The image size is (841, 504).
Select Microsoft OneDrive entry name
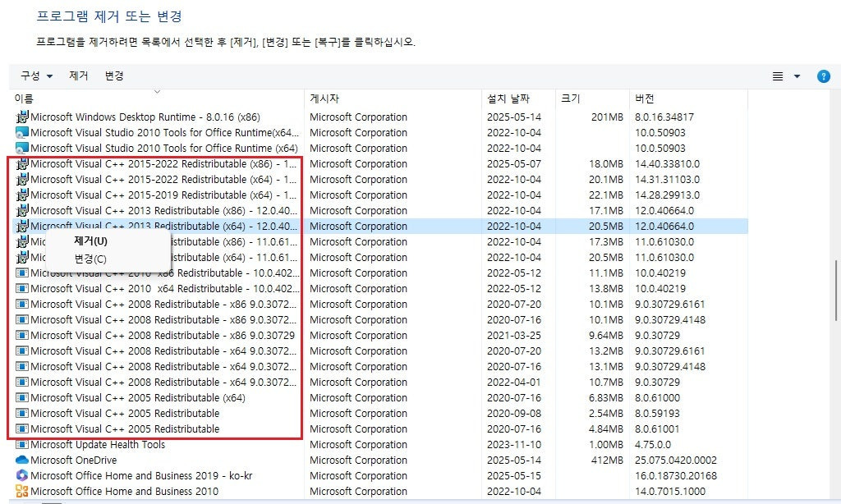(73, 460)
